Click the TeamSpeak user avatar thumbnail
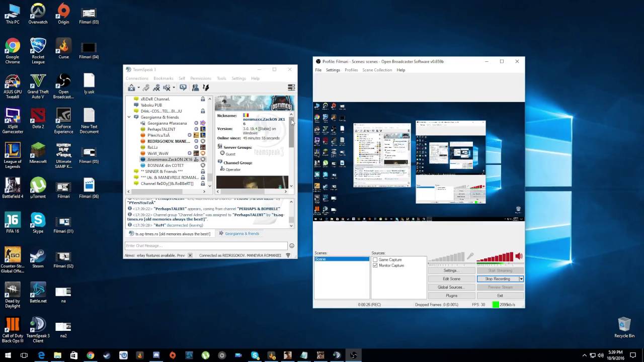This screenshot has width=644, height=362. pos(252,182)
